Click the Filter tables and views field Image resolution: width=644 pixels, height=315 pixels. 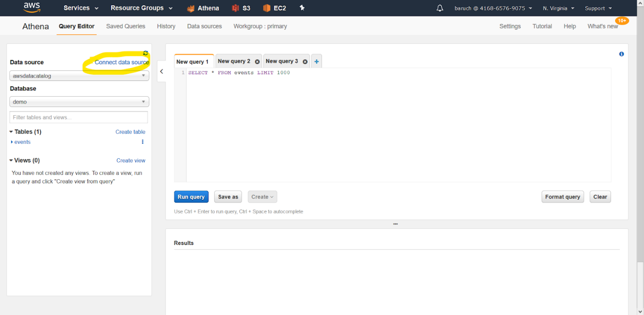click(x=78, y=117)
